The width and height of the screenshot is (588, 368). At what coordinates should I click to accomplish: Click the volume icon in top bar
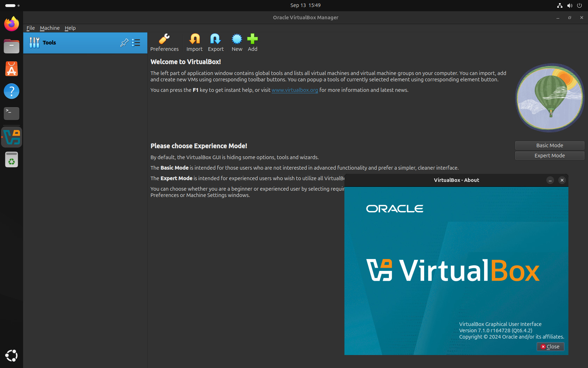[569, 5]
